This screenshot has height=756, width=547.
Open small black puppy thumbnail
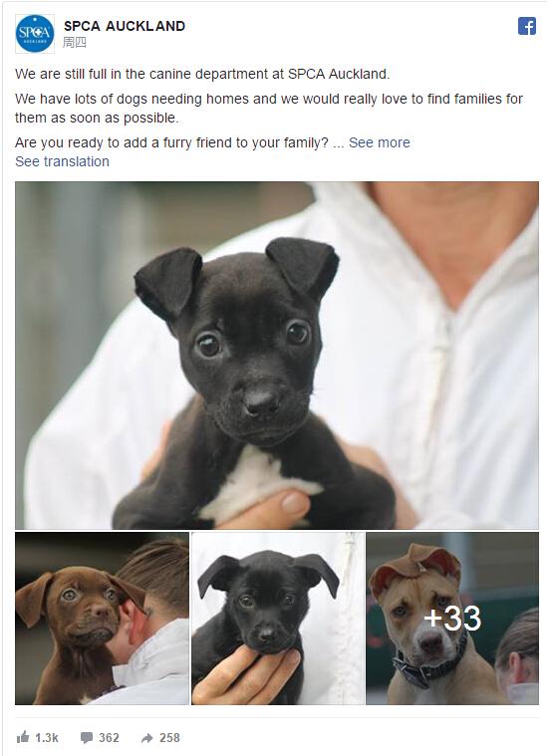(278, 619)
